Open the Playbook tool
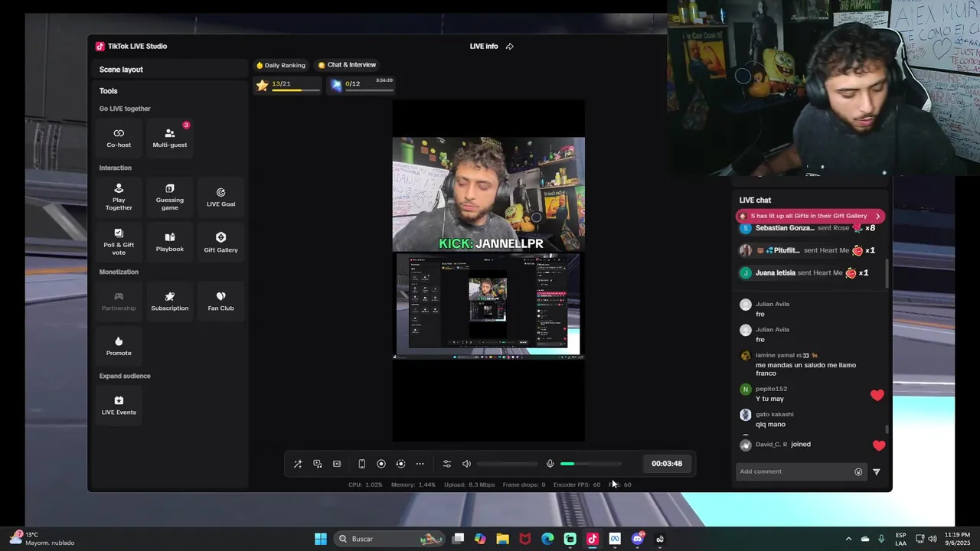 click(170, 242)
